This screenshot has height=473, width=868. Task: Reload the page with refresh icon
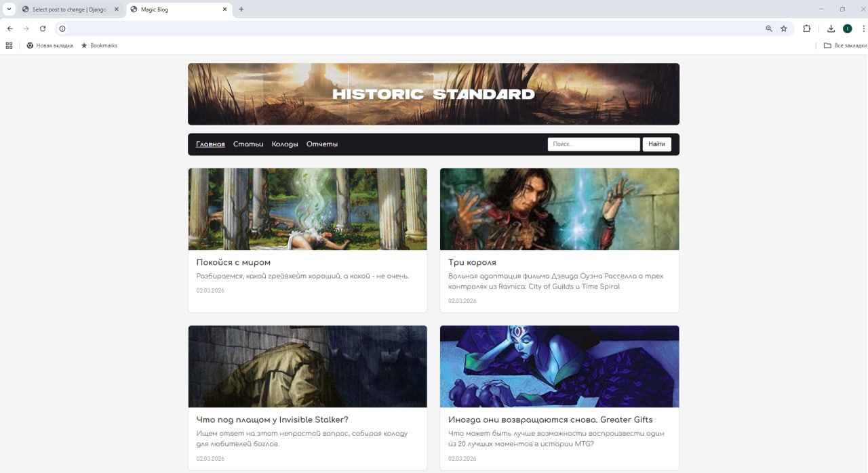coord(43,28)
